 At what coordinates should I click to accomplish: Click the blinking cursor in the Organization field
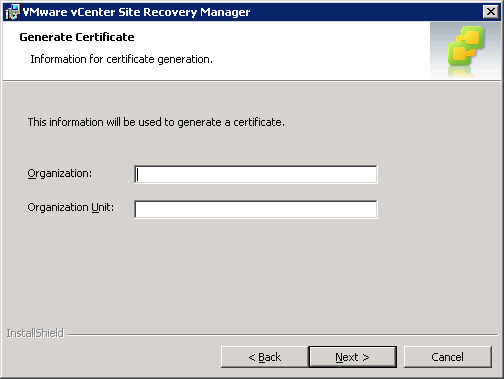click(138, 174)
